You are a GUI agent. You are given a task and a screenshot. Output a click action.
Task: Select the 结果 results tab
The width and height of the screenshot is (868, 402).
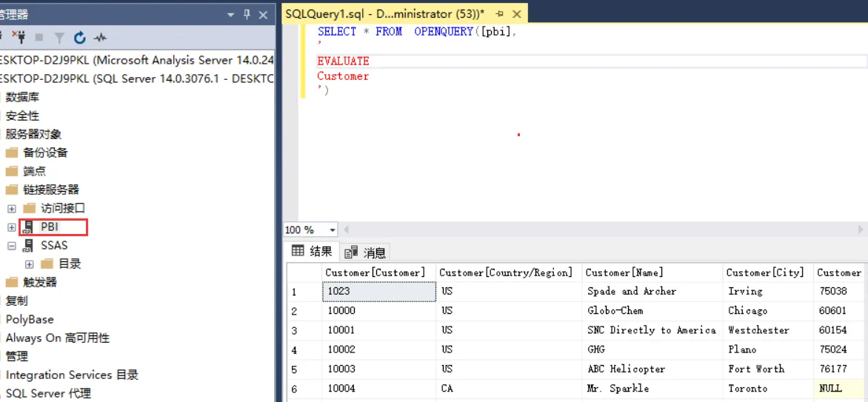(x=312, y=252)
